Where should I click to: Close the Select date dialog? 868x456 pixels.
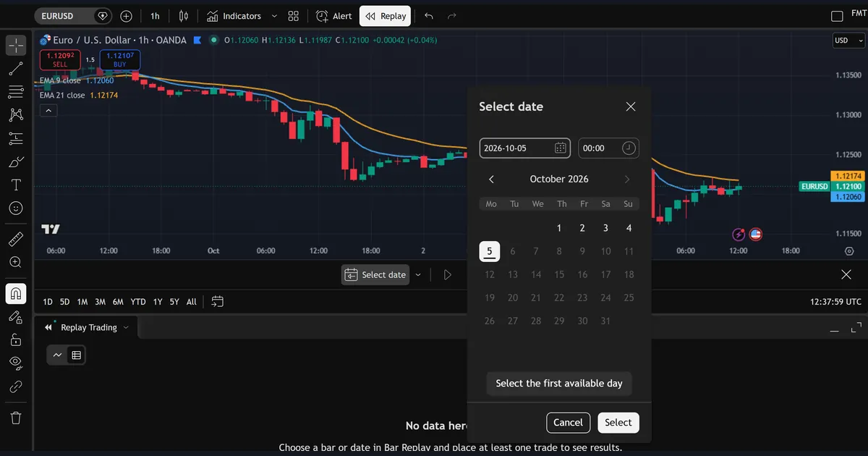631,106
